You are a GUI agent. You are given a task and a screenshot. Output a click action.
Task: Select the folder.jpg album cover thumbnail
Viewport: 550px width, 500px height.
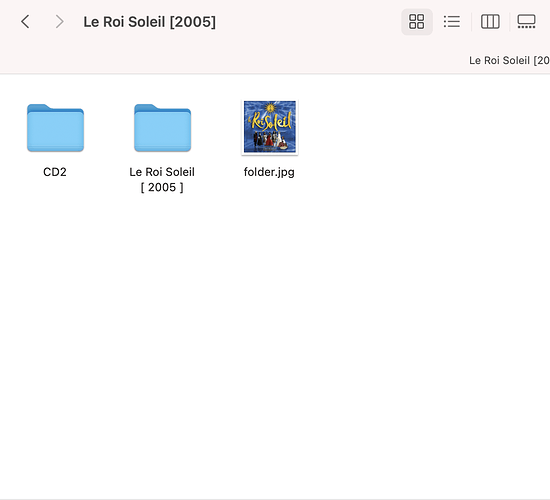tap(270, 127)
